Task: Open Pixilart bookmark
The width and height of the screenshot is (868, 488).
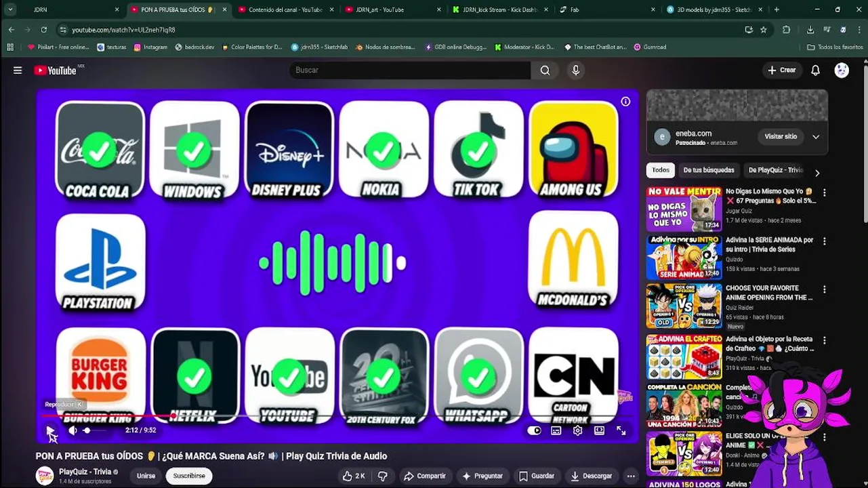Action: 58,47
